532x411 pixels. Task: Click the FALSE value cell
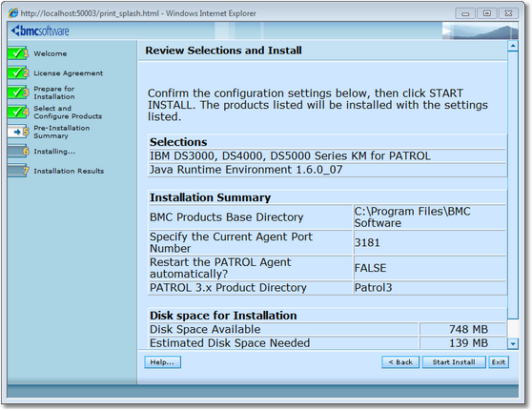(x=430, y=268)
